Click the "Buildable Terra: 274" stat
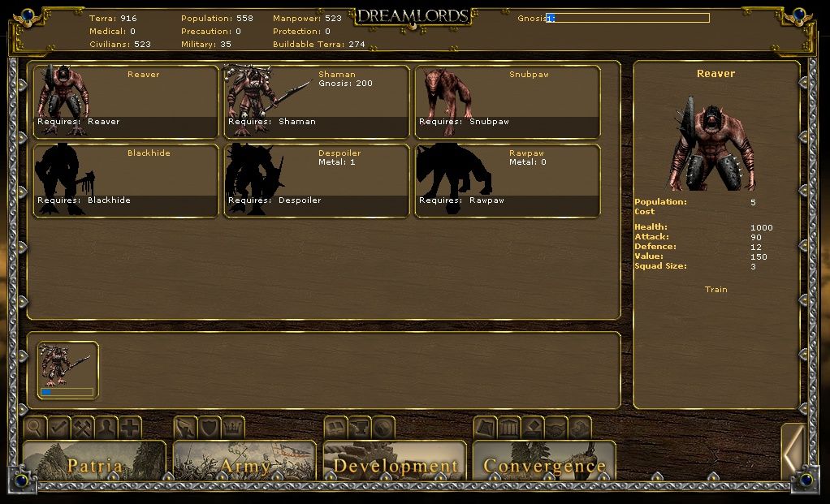830x504 pixels. tap(318, 44)
